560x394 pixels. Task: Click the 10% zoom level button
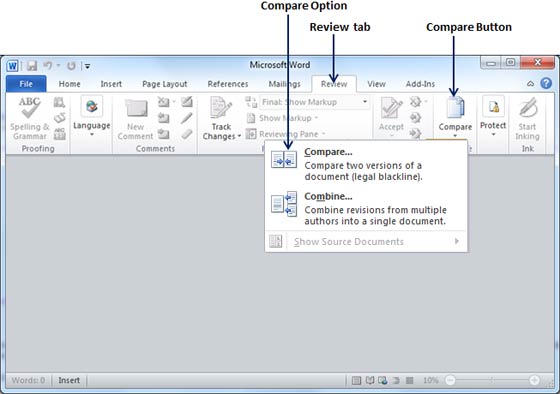(x=430, y=380)
